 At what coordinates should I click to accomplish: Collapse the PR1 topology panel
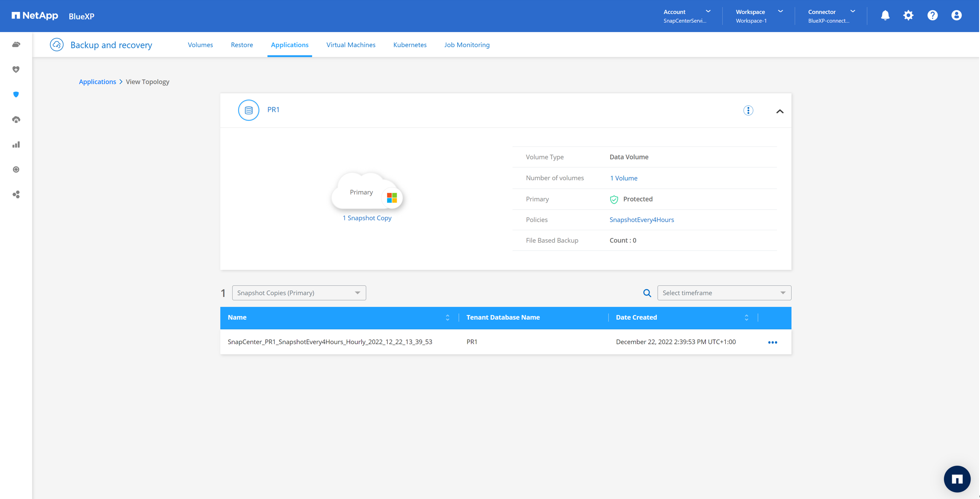click(x=780, y=111)
